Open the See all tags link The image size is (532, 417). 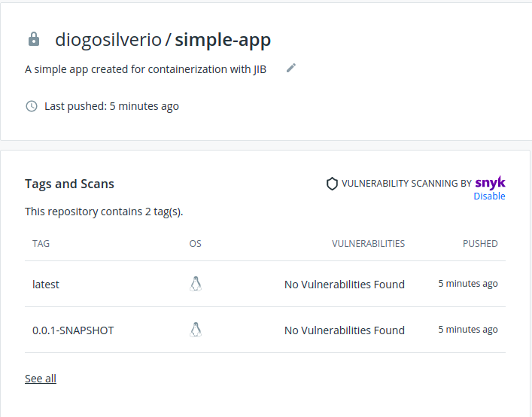click(x=41, y=379)
